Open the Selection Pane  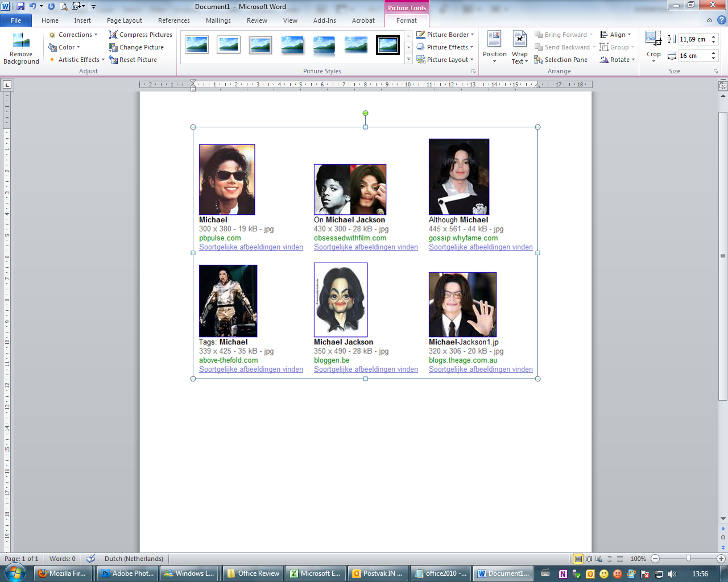[561, 60]
